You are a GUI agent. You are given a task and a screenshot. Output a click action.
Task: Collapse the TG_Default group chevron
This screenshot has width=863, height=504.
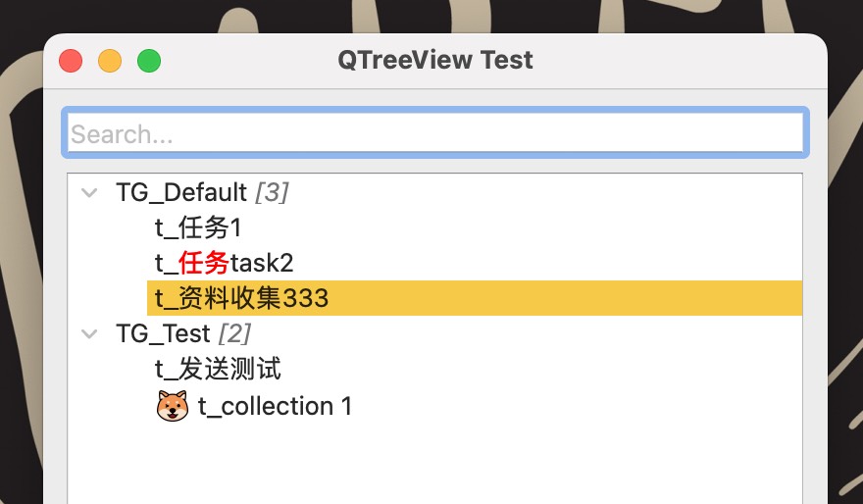[90, 193]
